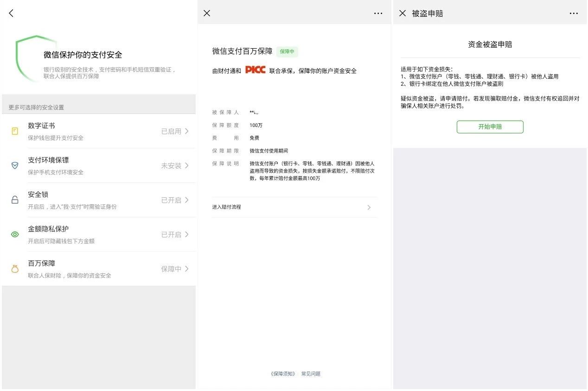Viewport: 588px width, 391px height.
Task: Tap the 更多可选择的安全设置 section label
Action: [36, 107]
